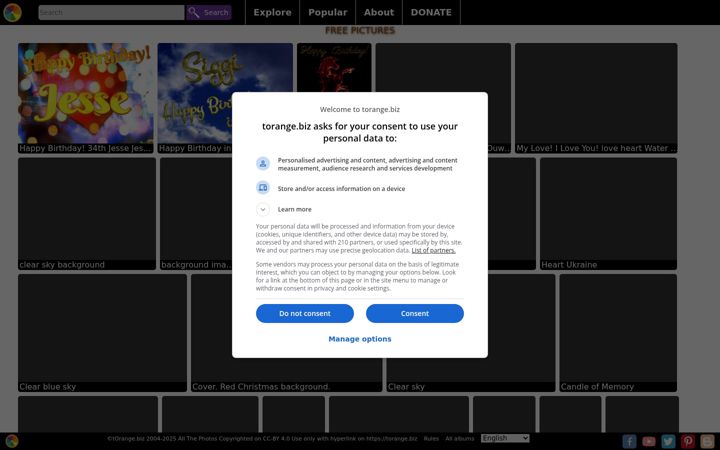
Task: Open the Facebook icon in footer
Action: [629, 441]
